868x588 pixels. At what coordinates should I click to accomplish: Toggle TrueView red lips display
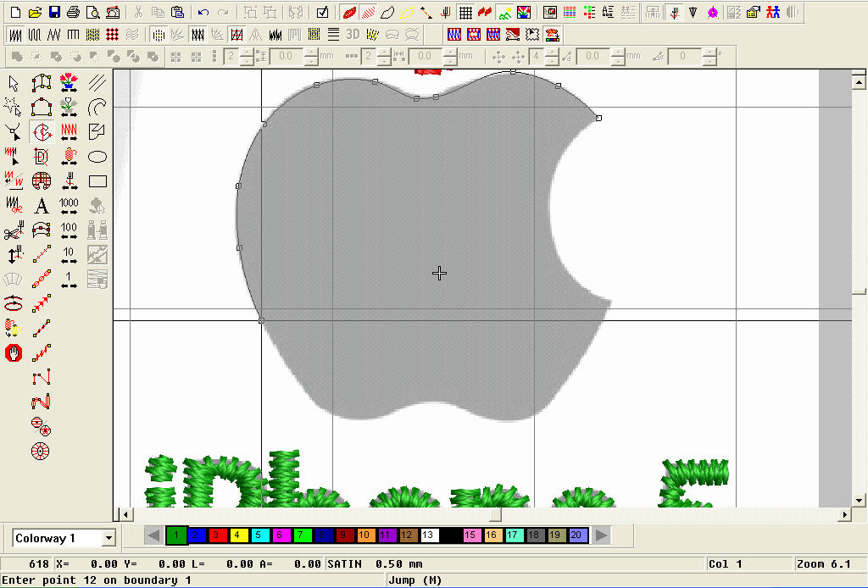[x=349, y=12]
